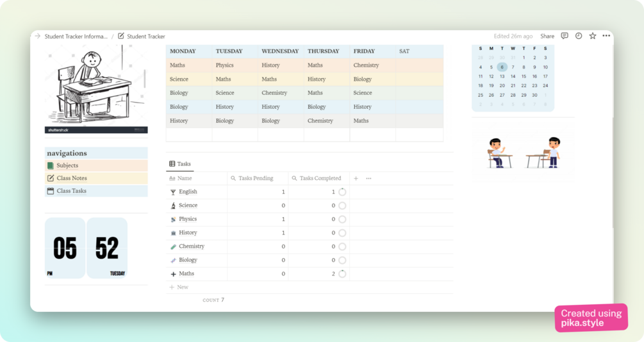Click the 52 minutes flip clock card
This screenshot has height=342, width=644.
point(107,248)
